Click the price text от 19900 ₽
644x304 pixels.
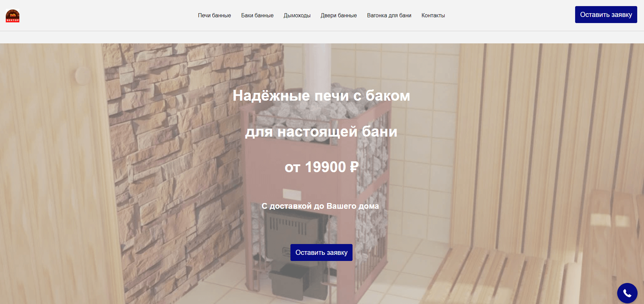tap(321, 167)
